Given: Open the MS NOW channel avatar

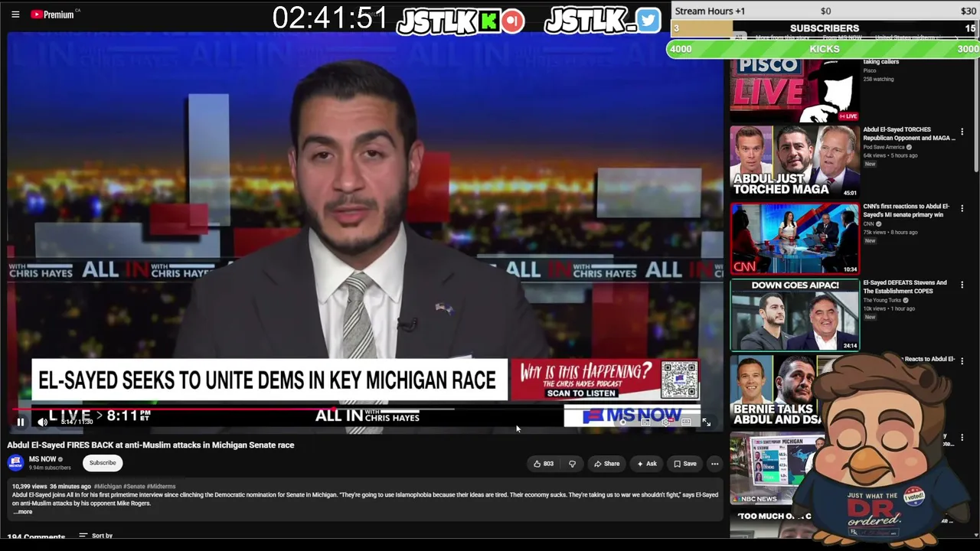Looking at the screenshot, I should pyautogui.click(x=16, y=462).
